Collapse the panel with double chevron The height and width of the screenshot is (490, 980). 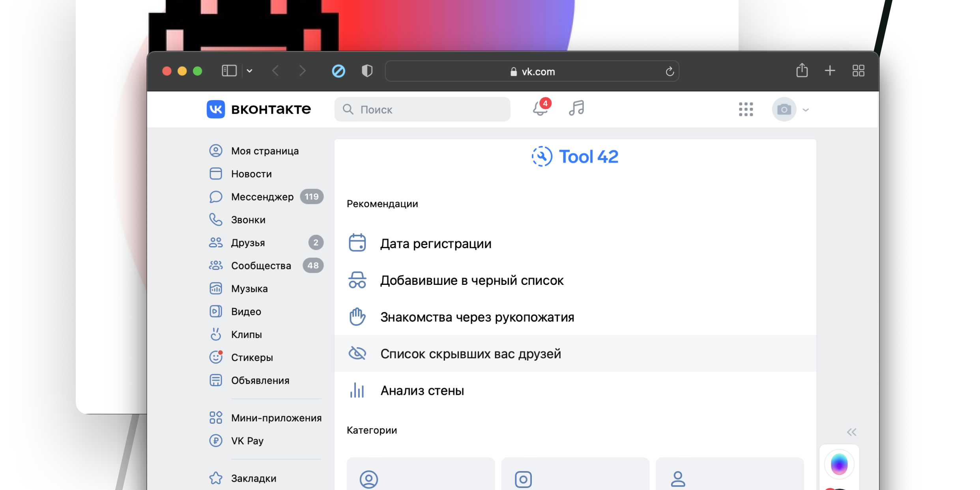tap(851, 432)
